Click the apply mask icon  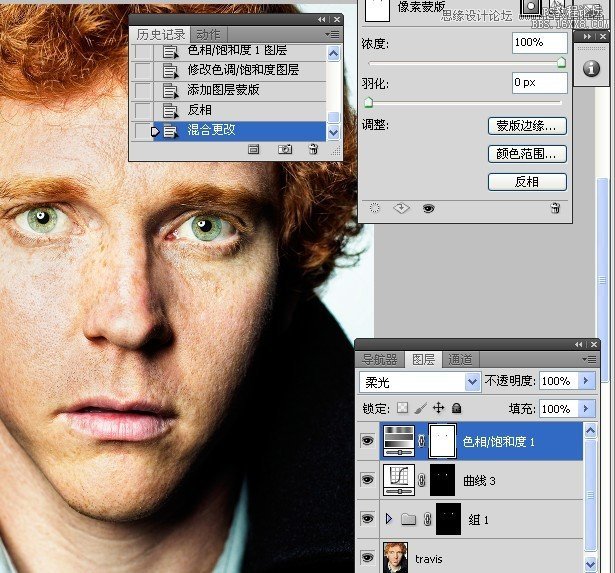click(401, 208)
